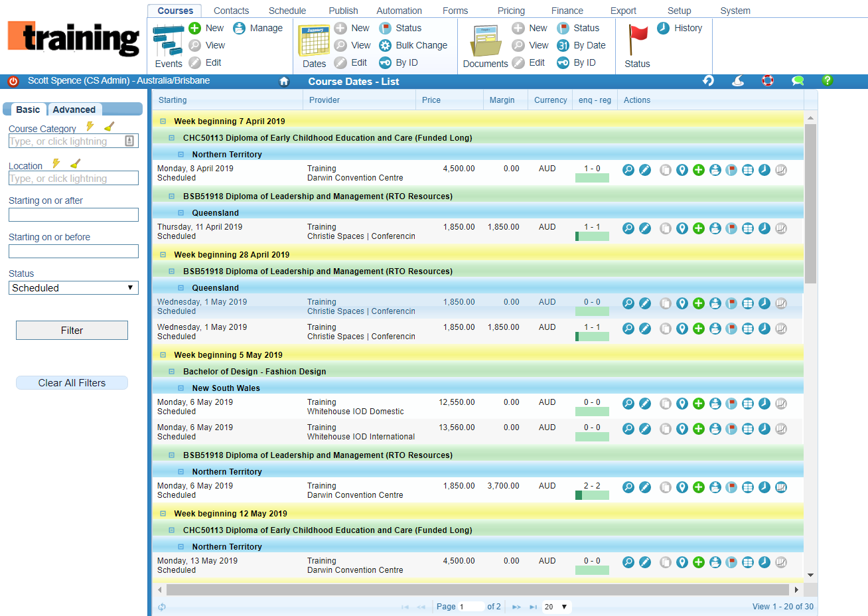This screenshot has width=868, height=616.
Task: Go to home via house icon
Action: [x=284, y=81]
